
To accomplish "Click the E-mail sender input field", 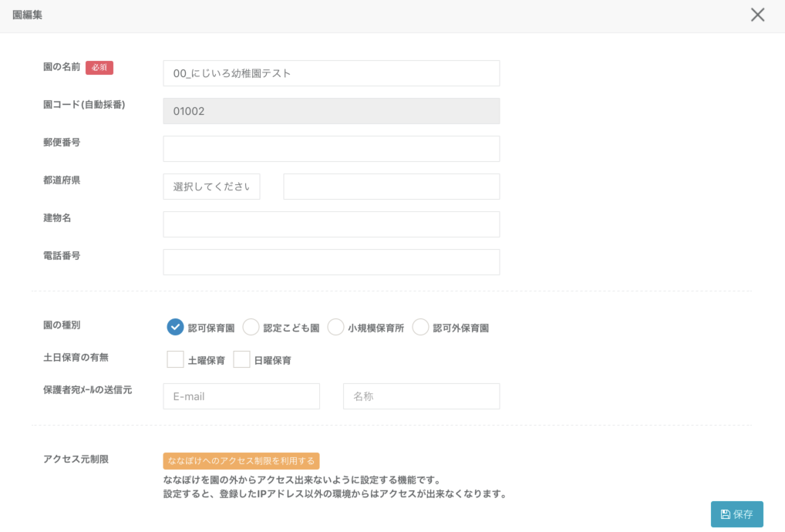I will pos(241,396).
